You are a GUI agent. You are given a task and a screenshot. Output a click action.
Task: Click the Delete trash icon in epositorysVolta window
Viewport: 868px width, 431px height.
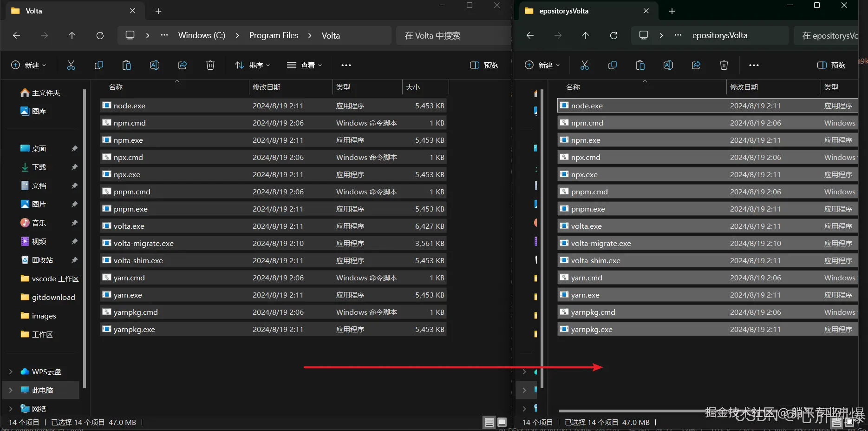coord(724,65)
